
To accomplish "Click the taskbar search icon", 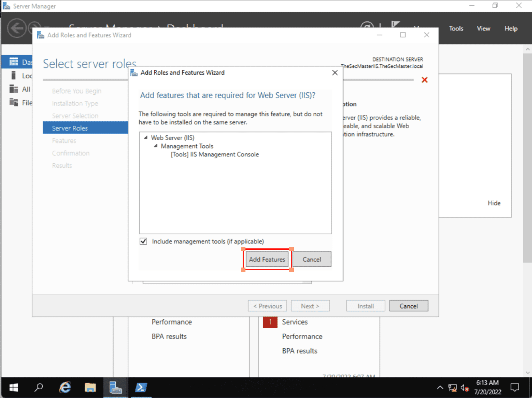I will (38, 387).
